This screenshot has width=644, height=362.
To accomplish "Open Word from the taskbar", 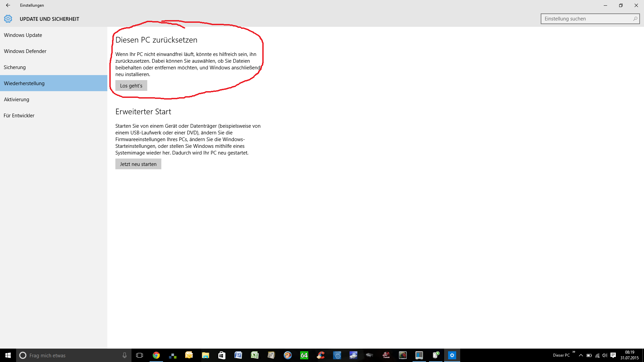I will (x=238, y=355).
